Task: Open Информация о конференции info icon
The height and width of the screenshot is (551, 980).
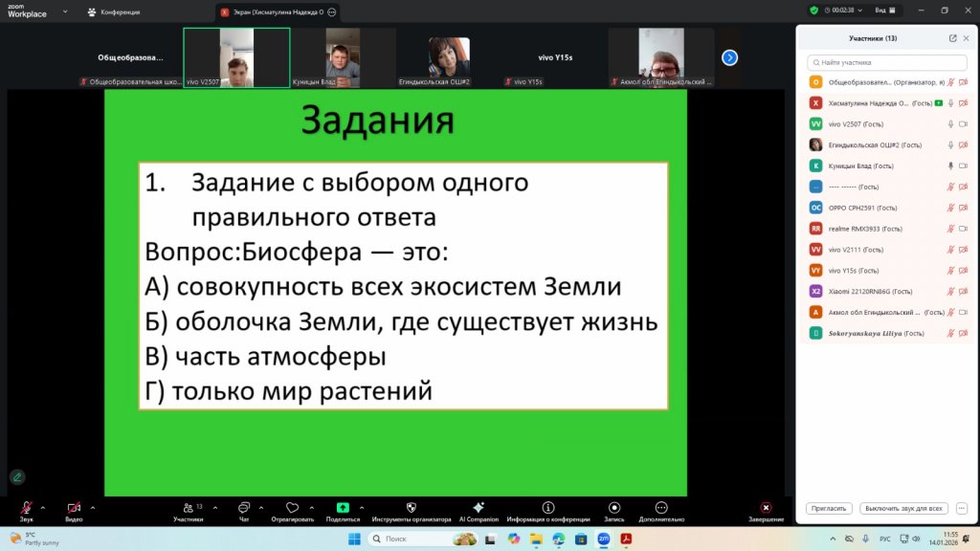Action: 548,508
